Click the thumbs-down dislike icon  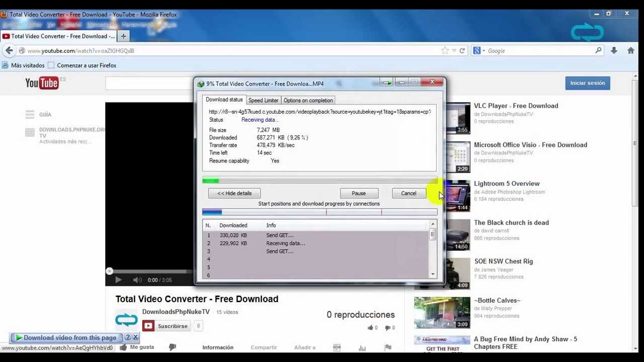pos(172,347)
